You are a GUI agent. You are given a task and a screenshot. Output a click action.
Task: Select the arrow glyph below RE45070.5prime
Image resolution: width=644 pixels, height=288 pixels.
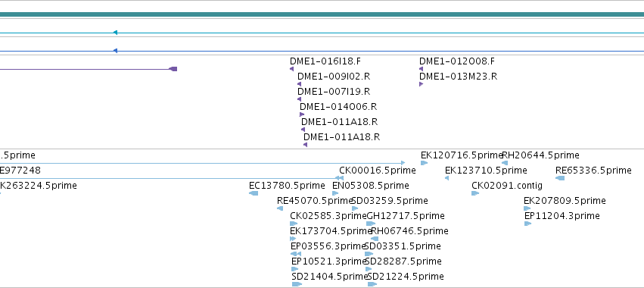click(x=280, y=208)
